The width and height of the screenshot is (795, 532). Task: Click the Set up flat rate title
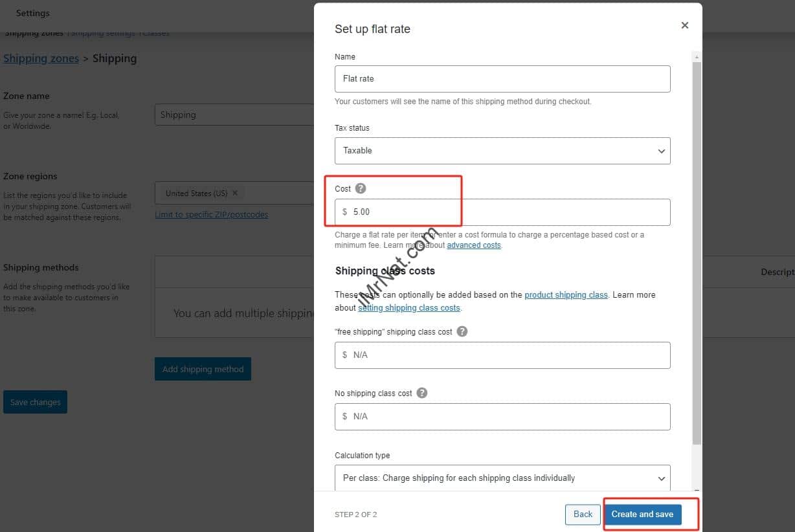coord(372,29)
